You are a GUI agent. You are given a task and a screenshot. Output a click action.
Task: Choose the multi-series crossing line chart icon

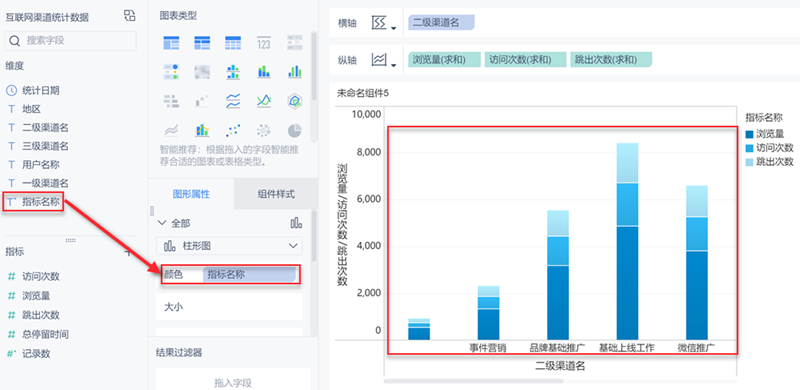[264, 101]
